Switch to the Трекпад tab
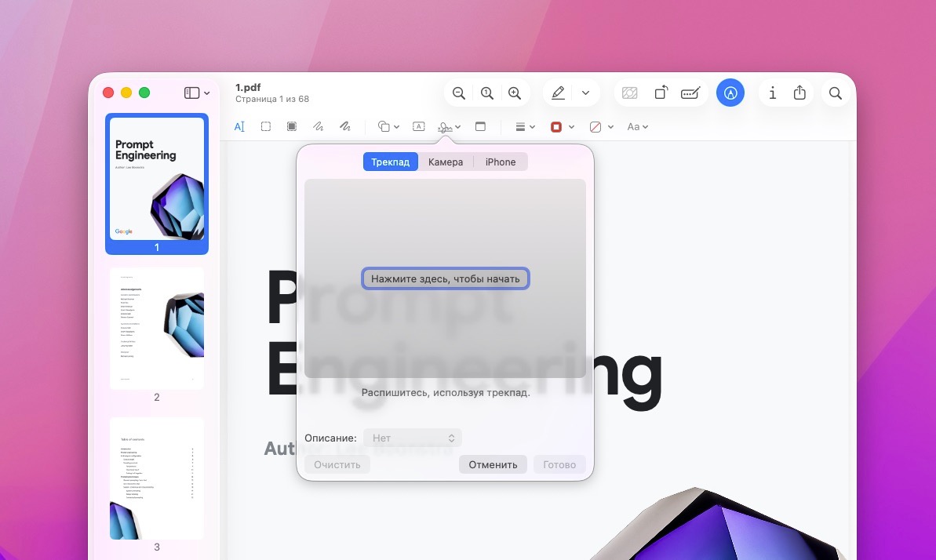This screenshot has width=936, height=560. (391, 162)
